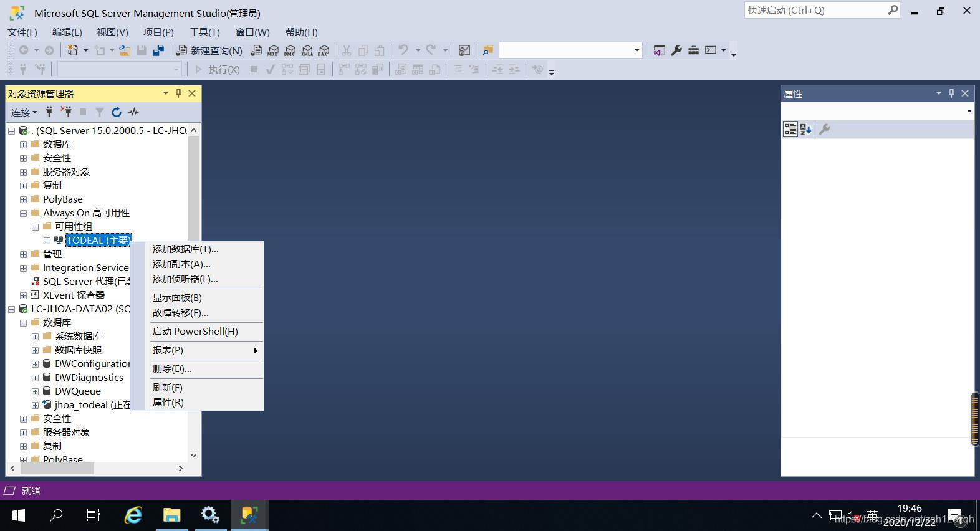Click the Connect Object Explorer plug icon
Screen dimensions: 980x531
pyautogui.click(x=49, y=112)
